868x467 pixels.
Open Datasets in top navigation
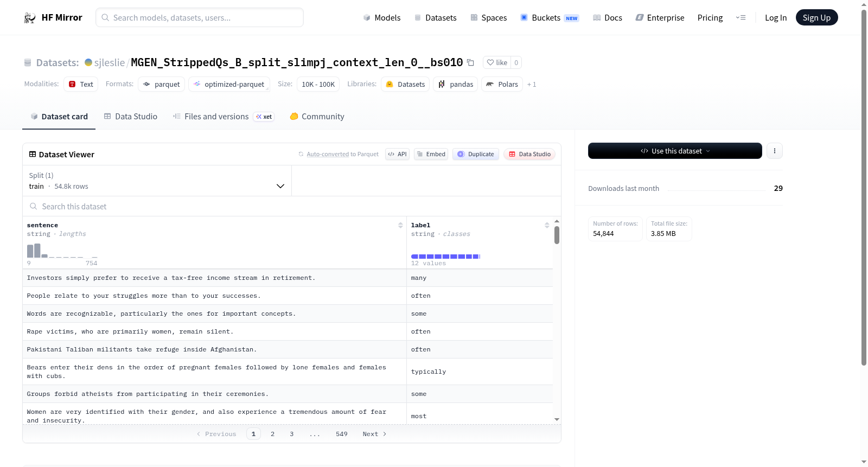[436, 18]
